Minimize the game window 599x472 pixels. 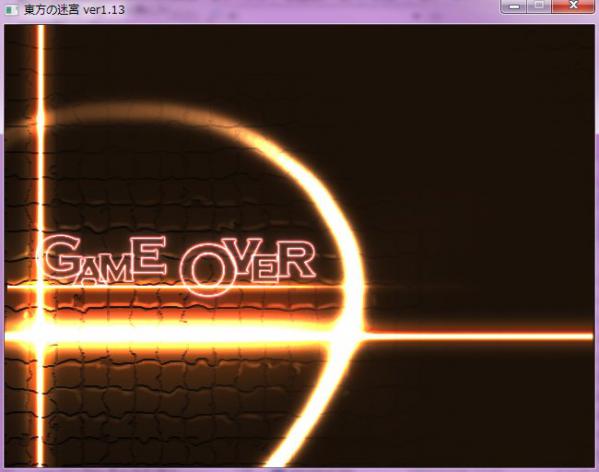point(514,6)
